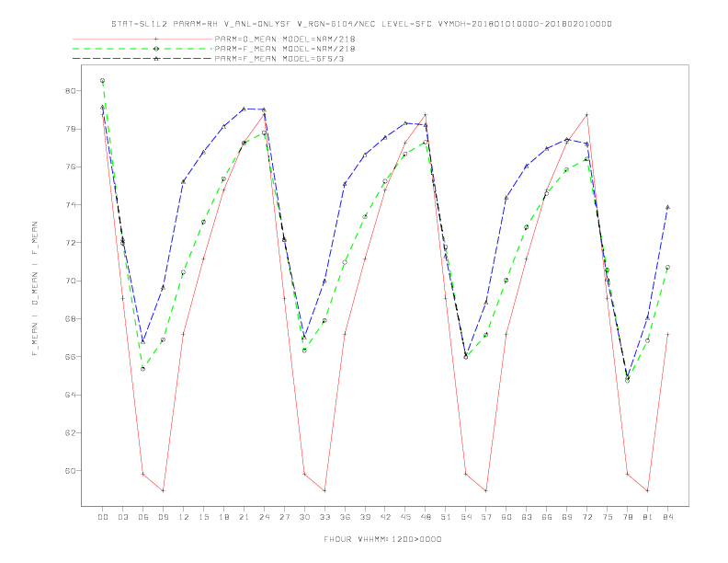Click red solid line sample in legend
The height and width of the screenshot is (563, 728).
point(142,39)
